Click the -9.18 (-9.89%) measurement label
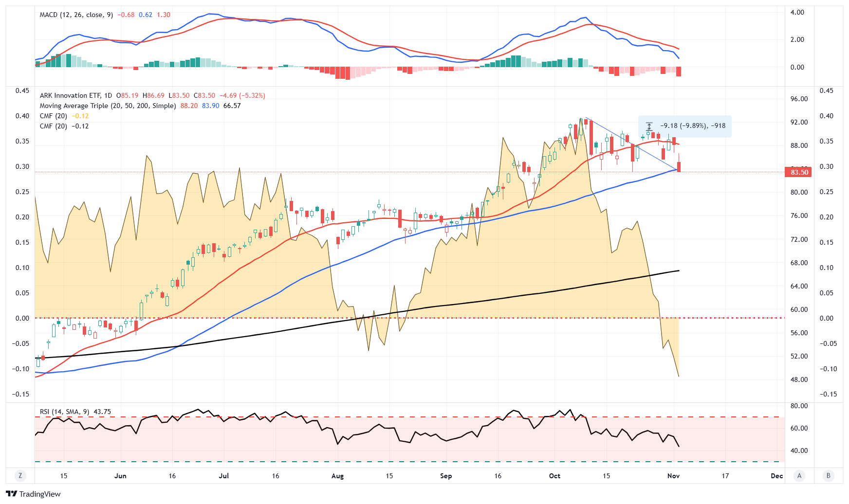This screenshot has height=504, width=849. point(692,126)
